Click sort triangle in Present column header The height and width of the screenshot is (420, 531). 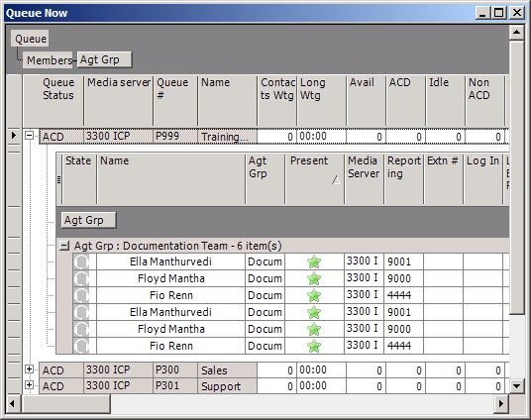(336, 180)
